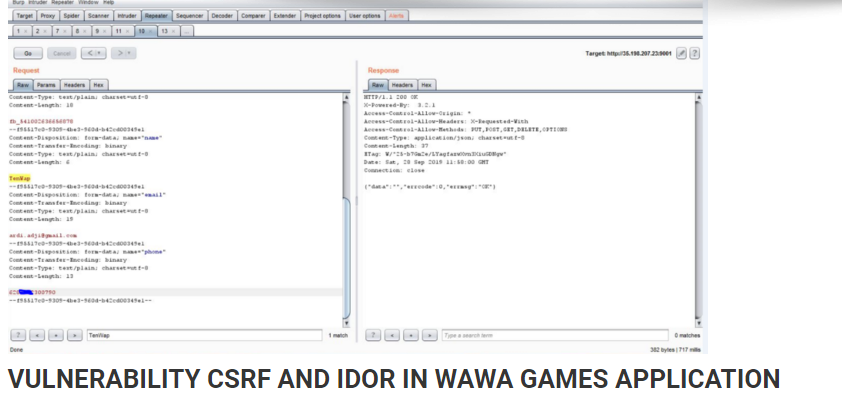Close Repeater tab 13

coord(173,32)
